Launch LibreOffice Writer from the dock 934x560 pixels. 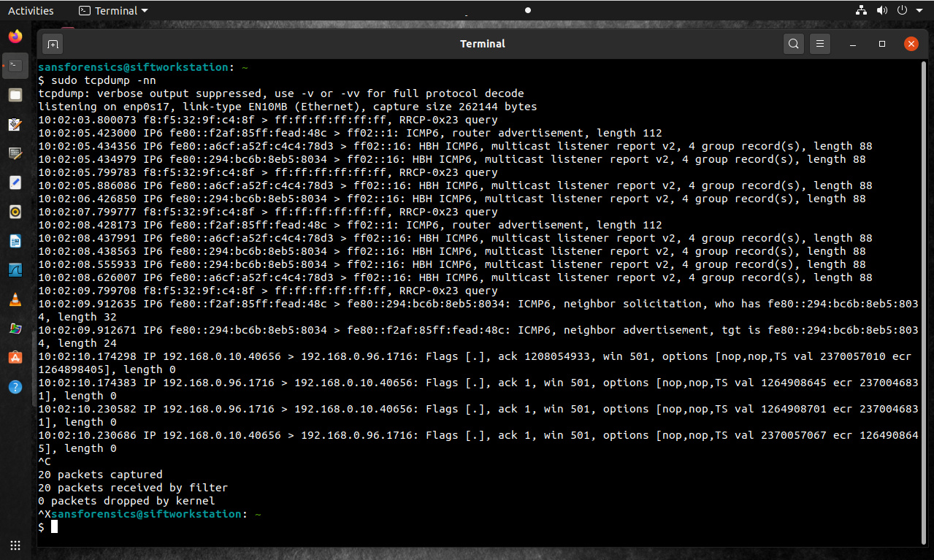pos(15,241)
